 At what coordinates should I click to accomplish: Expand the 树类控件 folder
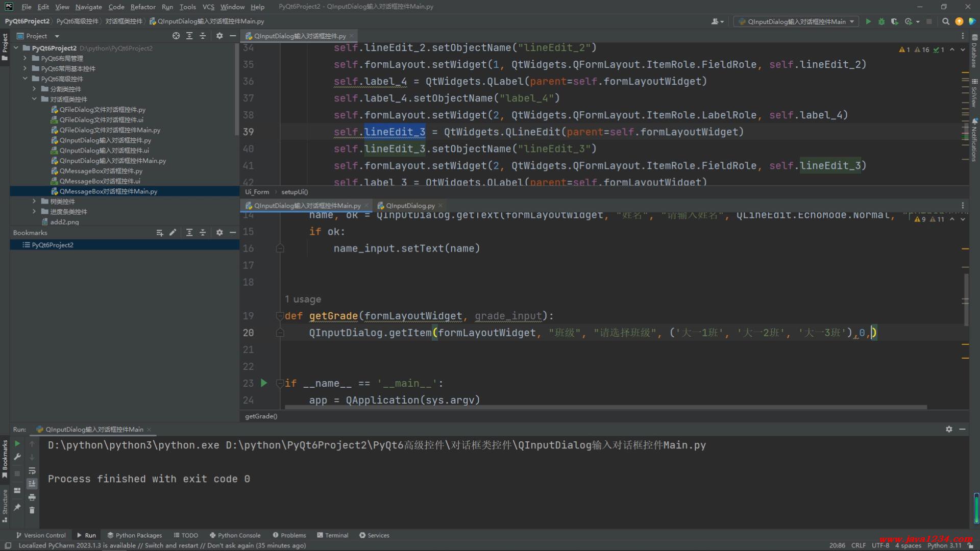[34, 202]
